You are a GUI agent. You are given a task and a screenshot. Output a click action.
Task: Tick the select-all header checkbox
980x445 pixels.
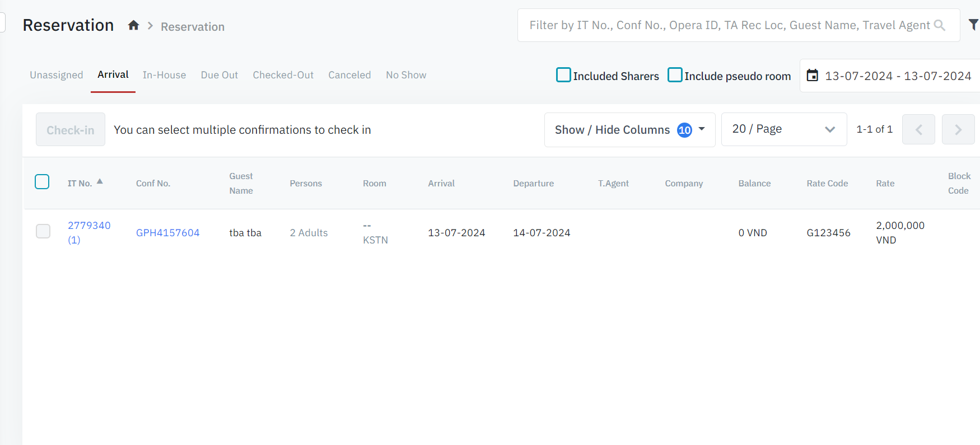point(42,182)
